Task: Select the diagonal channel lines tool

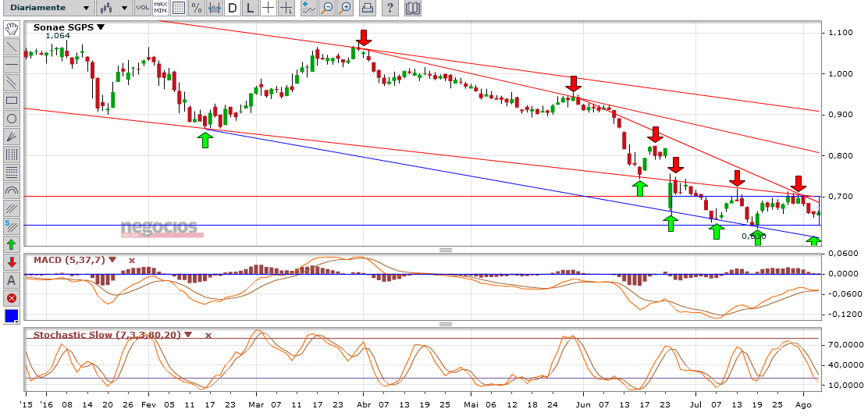Action: [x=12, y=208]
